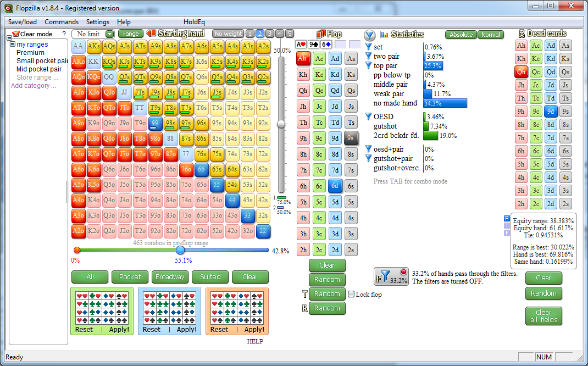
Task: Click the green range button
Action: [x=131, y=34]
